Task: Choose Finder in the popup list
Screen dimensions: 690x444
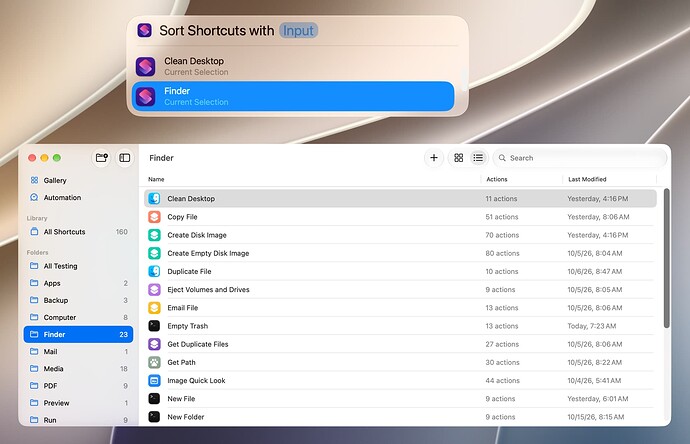Action: (x=293, y=96)
